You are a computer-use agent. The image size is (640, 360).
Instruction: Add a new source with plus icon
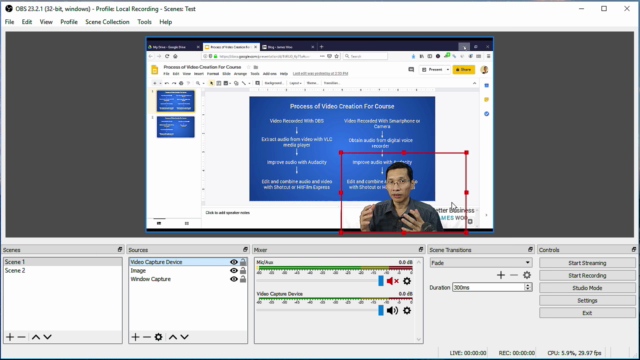[136, 337]
